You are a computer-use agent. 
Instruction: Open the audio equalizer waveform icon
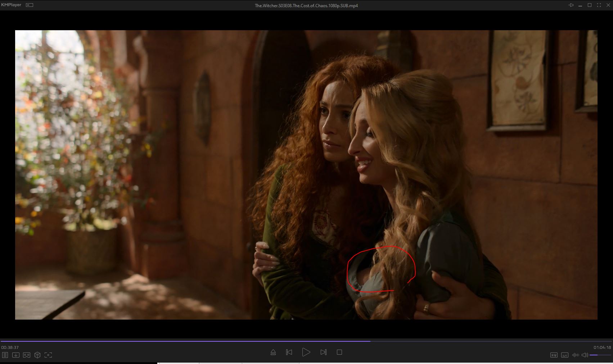tap(575, 355)
